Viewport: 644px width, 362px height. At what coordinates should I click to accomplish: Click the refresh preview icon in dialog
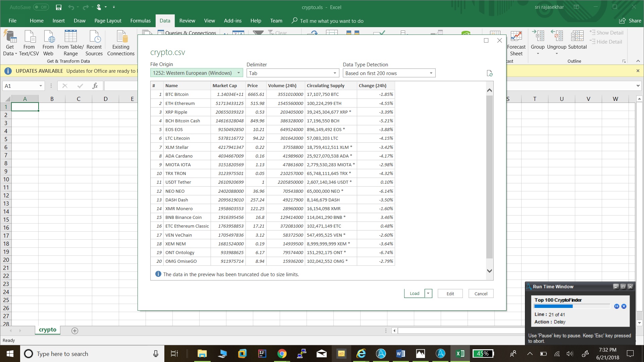click(x=489, y=73)
